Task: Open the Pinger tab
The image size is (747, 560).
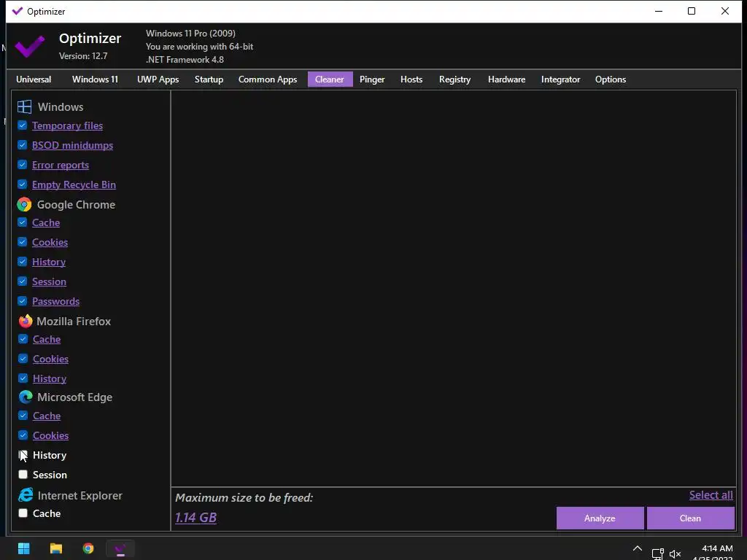Action: tap(371, 79)
